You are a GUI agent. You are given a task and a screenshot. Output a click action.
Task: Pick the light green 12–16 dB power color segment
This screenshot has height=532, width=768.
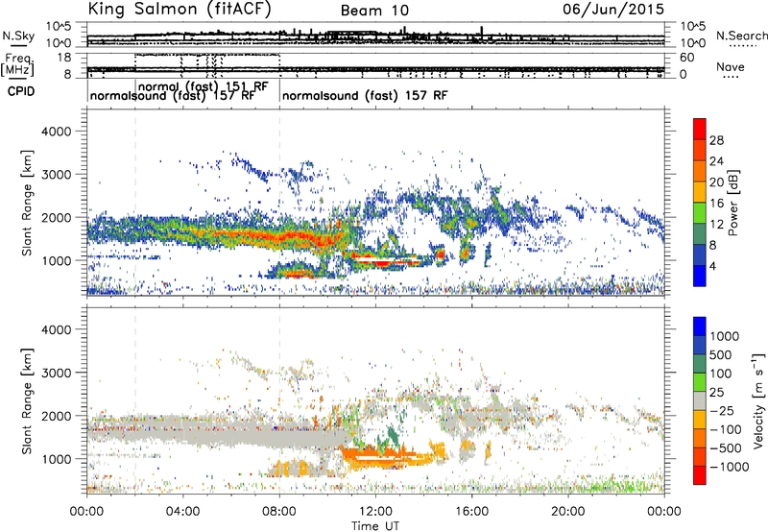pyautogui.click(x=700, y=212)
